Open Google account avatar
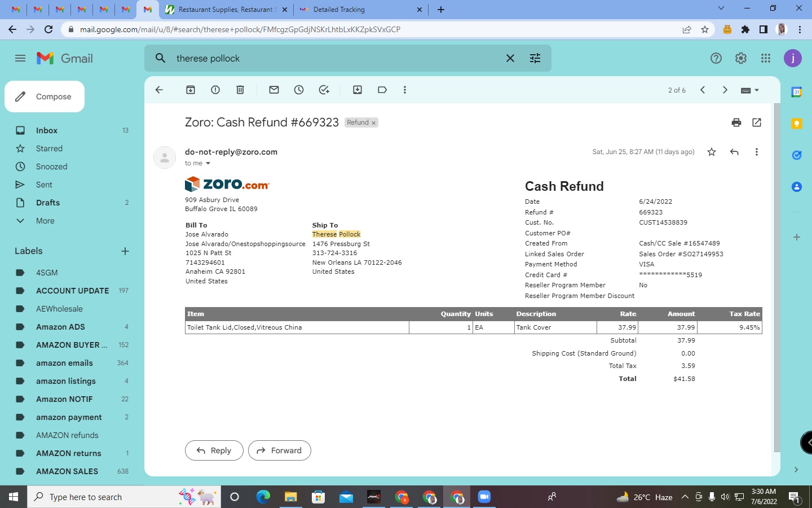Image resolution: width=812 pixels, height=508 pixels. 793,58
